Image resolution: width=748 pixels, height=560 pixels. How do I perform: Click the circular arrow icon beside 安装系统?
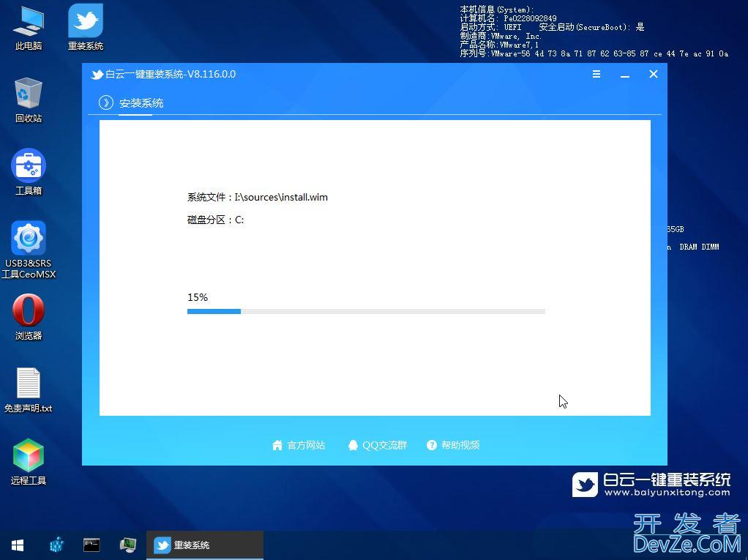[x=106, y=102]
